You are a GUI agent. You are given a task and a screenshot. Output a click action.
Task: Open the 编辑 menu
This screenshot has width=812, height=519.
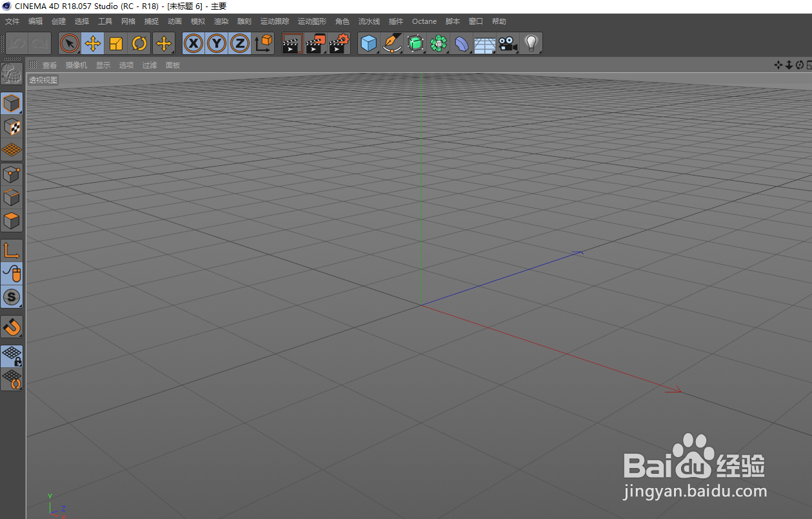tap(35, 21)
